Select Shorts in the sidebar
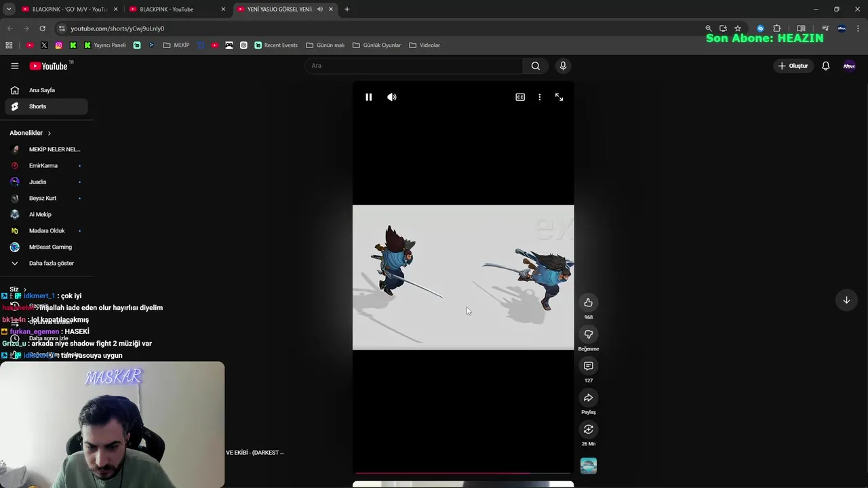868x488 pixels. coord(46,106)
